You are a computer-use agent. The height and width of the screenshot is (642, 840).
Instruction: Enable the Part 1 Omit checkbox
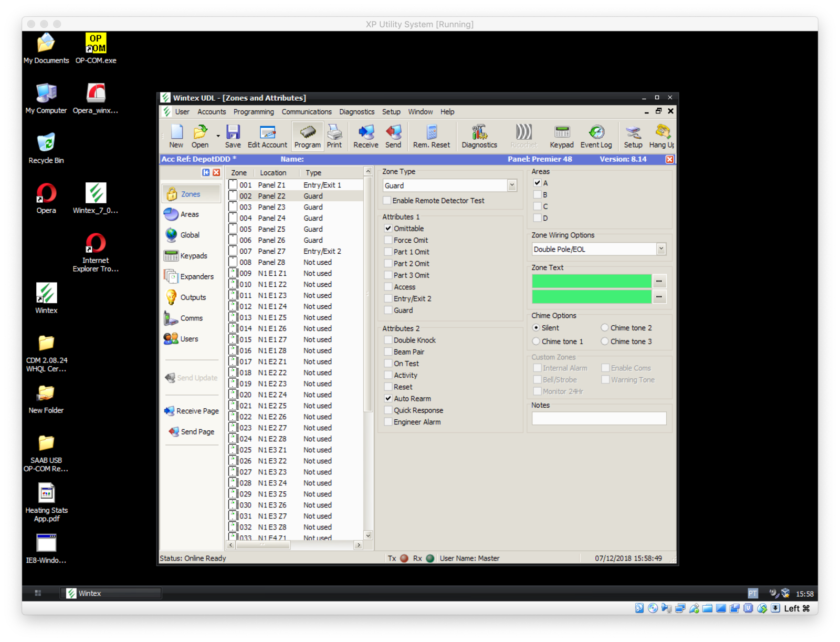coord(388,252)
